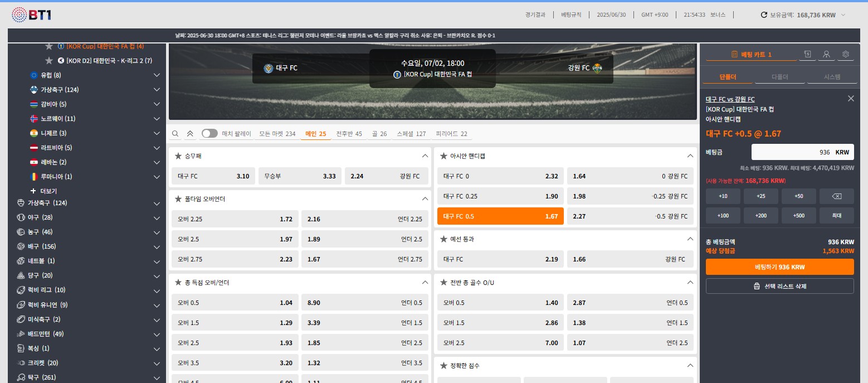Favorite the 풀타임 오버언더 market star
Viewport: 868px width, 383px height.
[x=178, y=199]
